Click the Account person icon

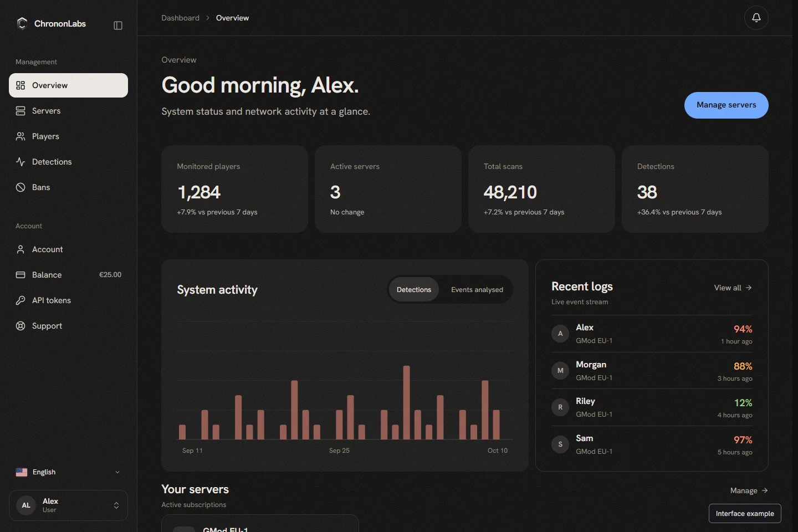tap(21, 249)
